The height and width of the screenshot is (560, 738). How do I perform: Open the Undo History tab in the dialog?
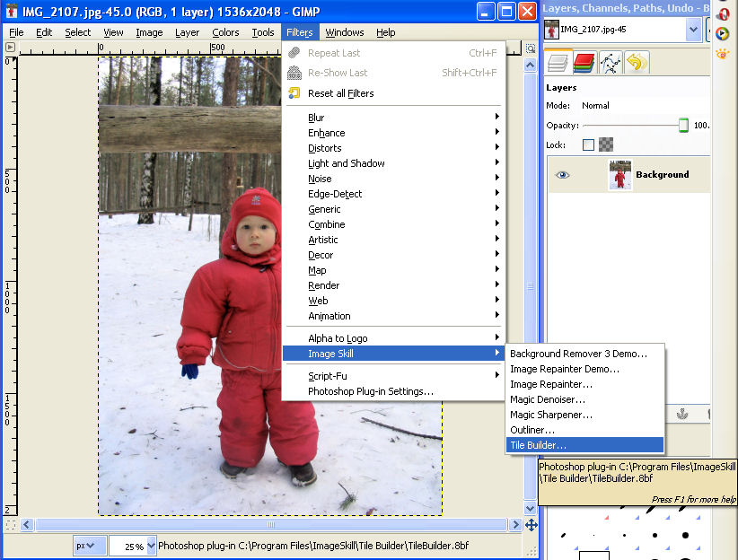(636, 62)
